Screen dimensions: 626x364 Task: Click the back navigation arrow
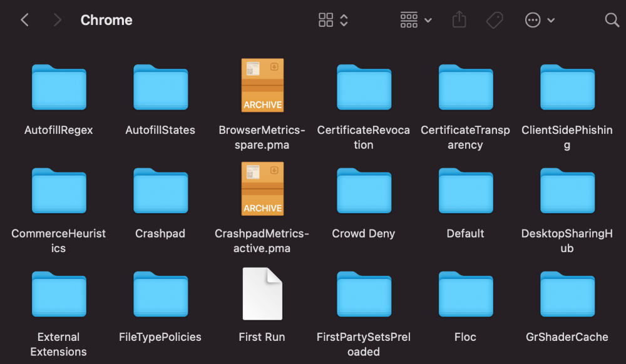click(25, 20)
